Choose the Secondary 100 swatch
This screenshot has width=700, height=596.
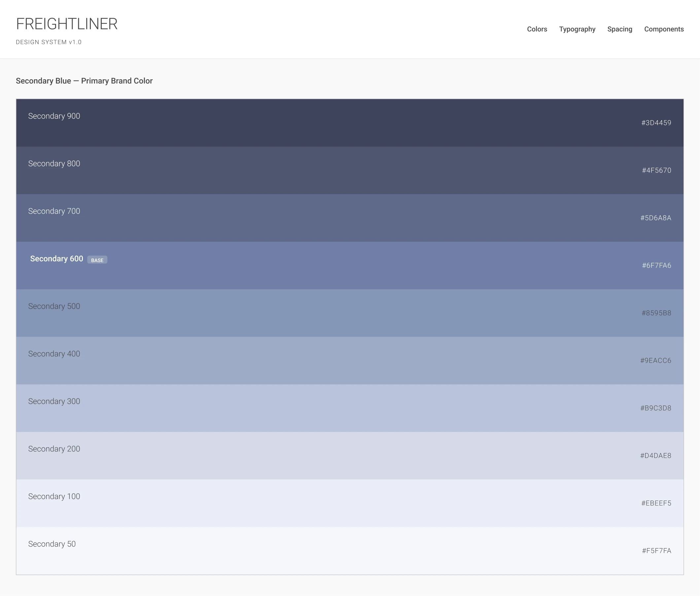[x=350, y=503]
